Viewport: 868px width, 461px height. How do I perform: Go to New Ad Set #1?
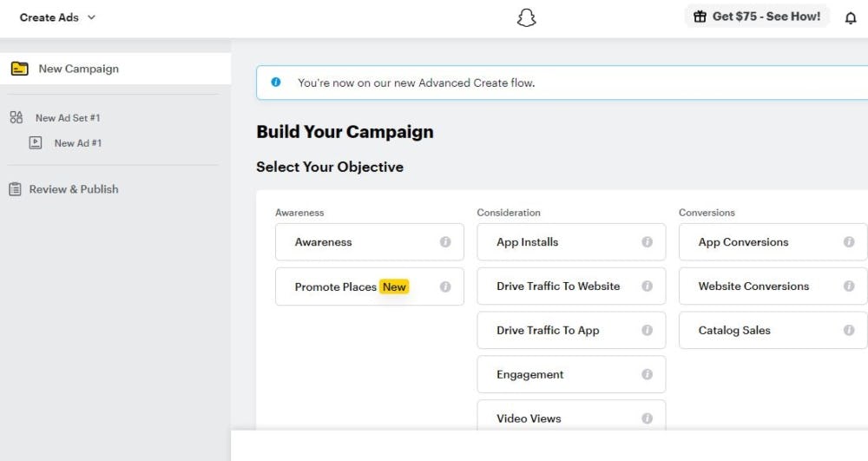pyautogui.click(x=68, y=118)
